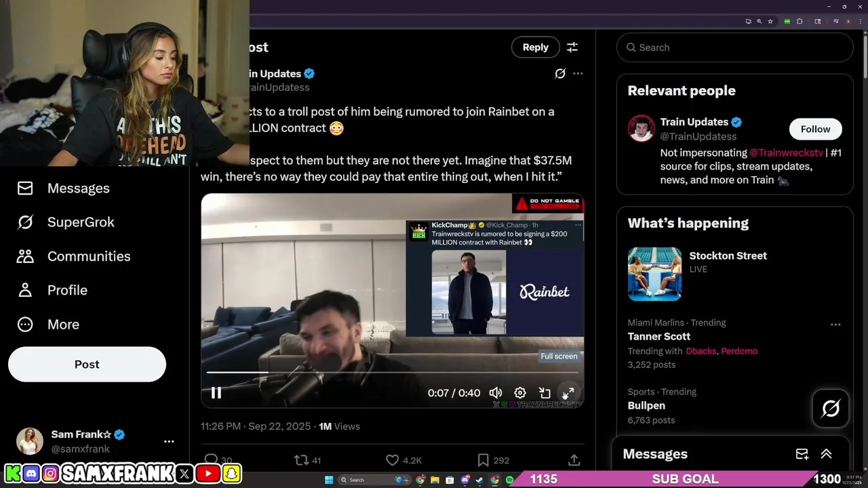Click the 1M Views link

(339, 426)
